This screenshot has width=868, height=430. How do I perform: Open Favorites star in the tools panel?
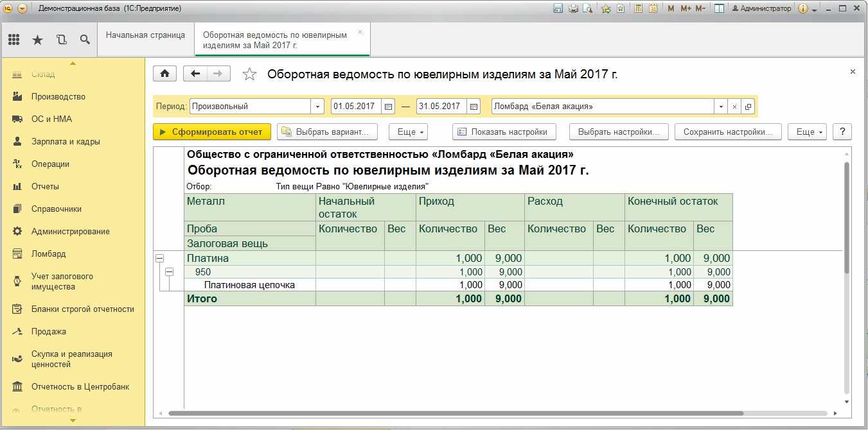point(38,40)
